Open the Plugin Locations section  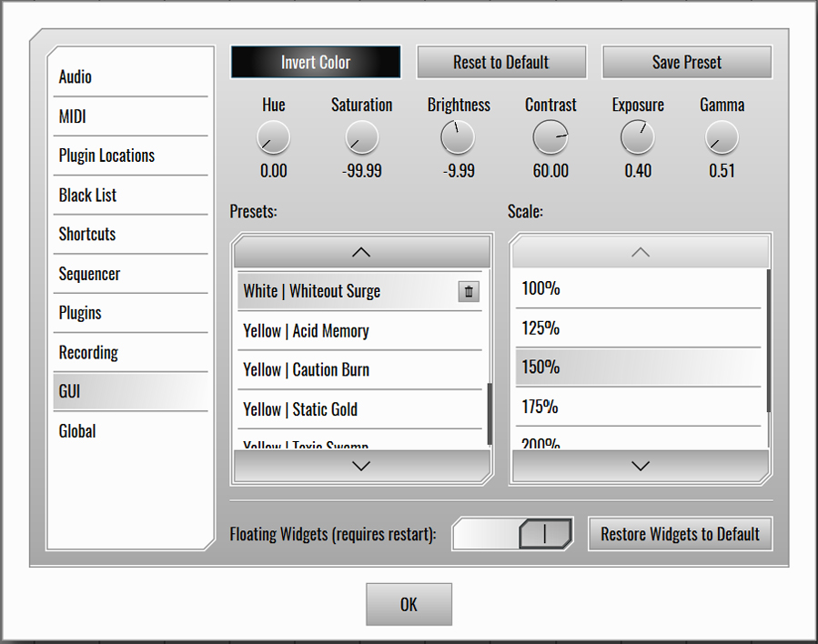(x=130, y=156)
